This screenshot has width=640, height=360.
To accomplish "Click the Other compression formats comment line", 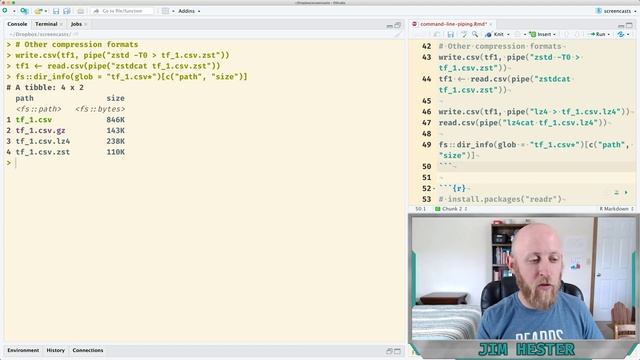I will 500,46.
